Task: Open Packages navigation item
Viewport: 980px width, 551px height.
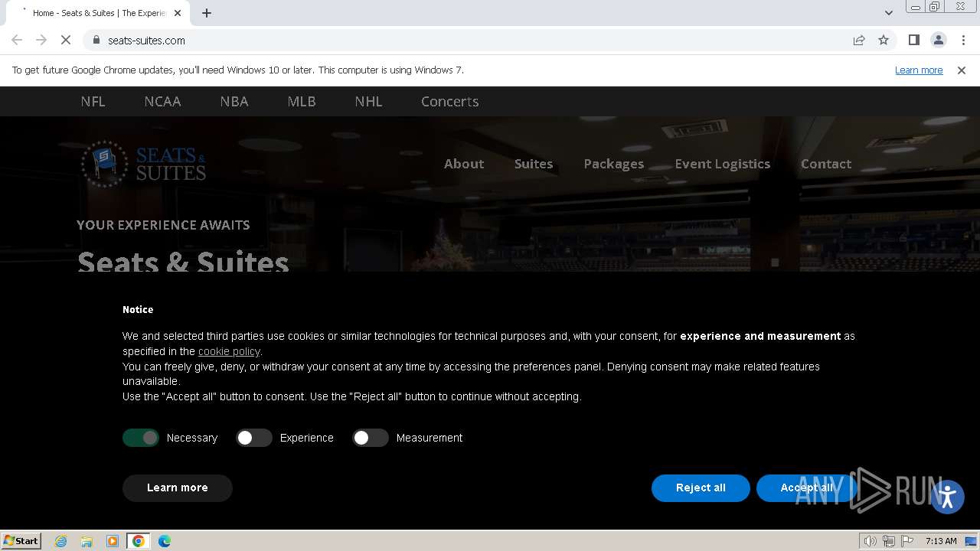Action: pos(614,164)
